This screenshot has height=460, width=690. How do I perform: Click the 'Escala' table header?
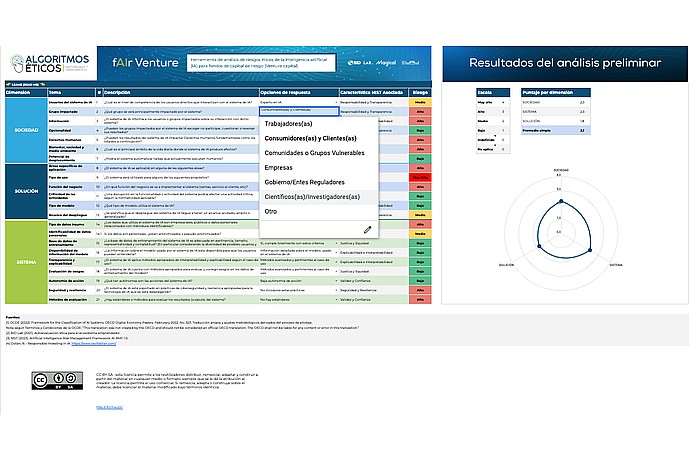click(493, 92)
